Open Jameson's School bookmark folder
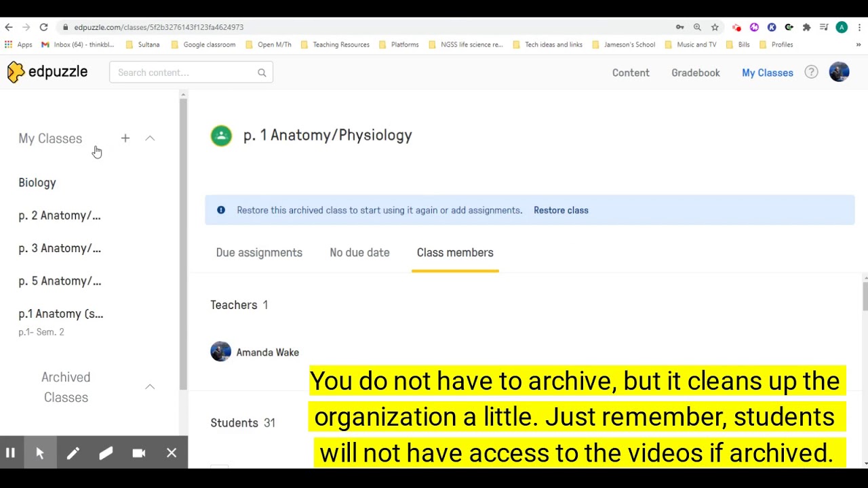 624,45
